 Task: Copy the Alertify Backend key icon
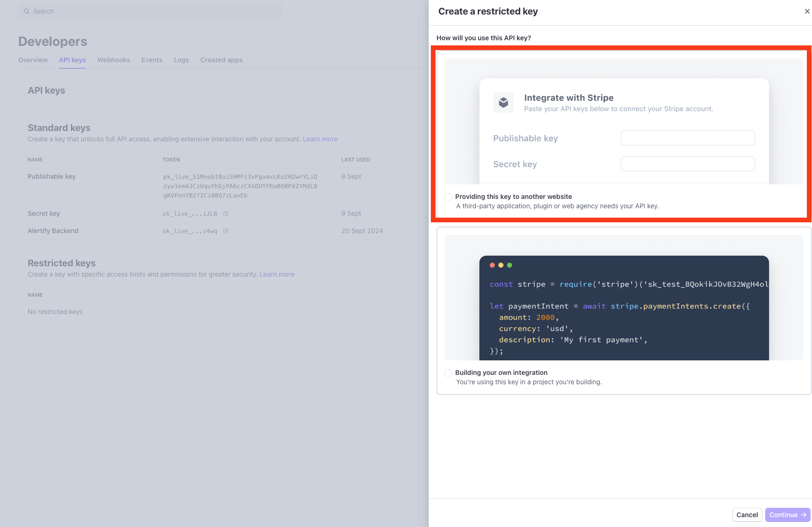tap(226, 231)
